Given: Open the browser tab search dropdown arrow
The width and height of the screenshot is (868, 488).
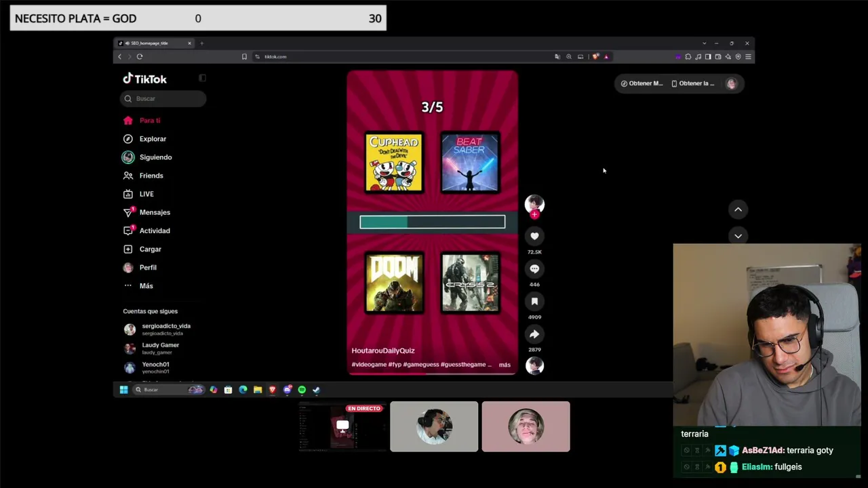Looking at the screenshot, I should pyautogui.click(x=704, y=43).
